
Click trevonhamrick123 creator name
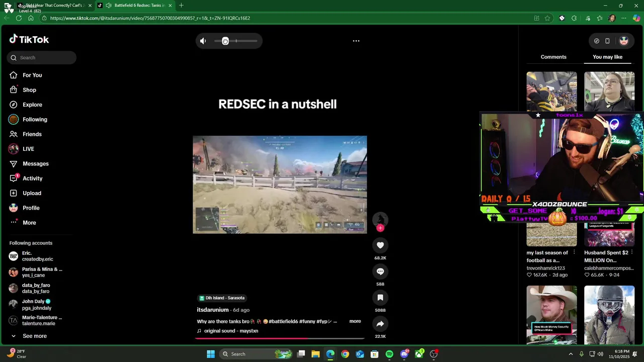click(x=546, y=268)
